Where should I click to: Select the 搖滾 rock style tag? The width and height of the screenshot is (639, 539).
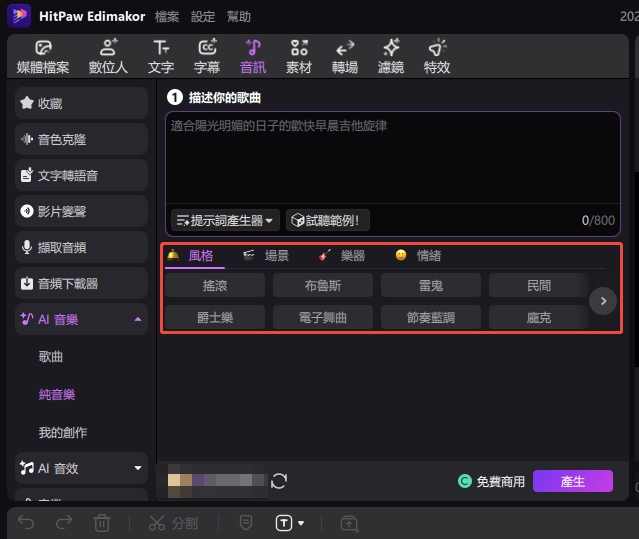click(215, 285)
